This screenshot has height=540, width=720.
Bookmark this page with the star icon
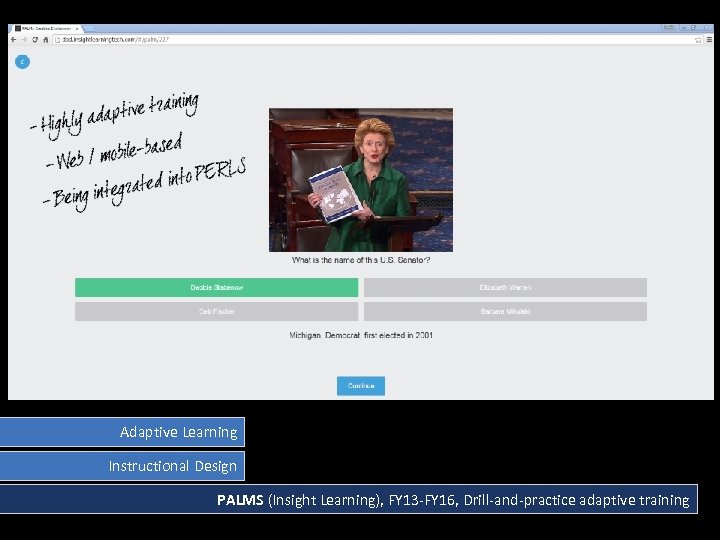tap(698, 40)
